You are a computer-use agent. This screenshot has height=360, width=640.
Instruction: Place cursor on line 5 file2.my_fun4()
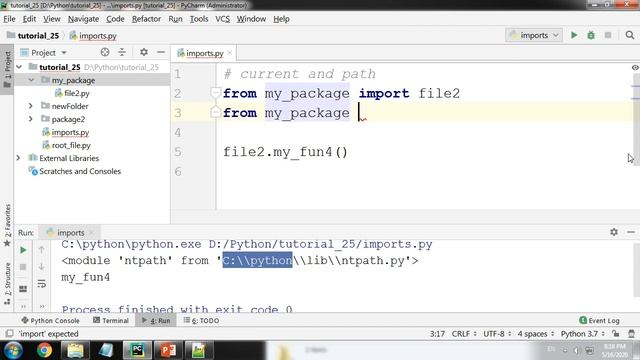point(285,152)
